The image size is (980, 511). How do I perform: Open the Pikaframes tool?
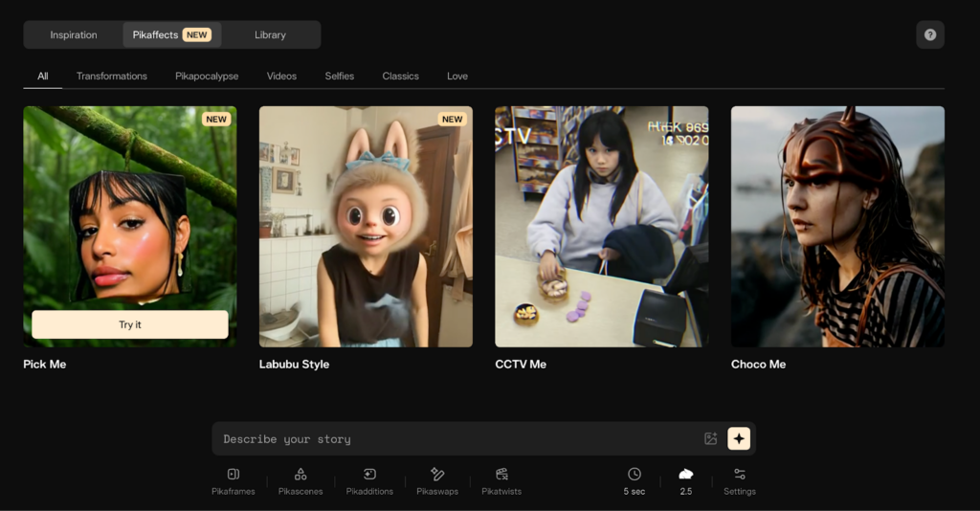[x=233, y=481]
